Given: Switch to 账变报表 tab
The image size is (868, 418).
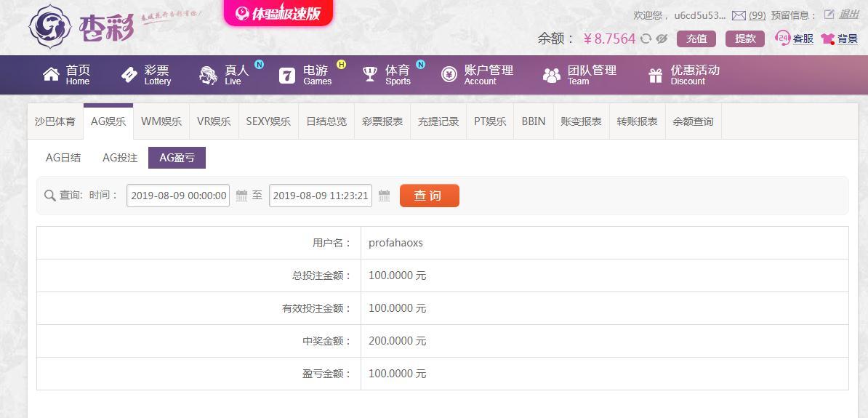Looking at the screenshot, I should point(582,121).
